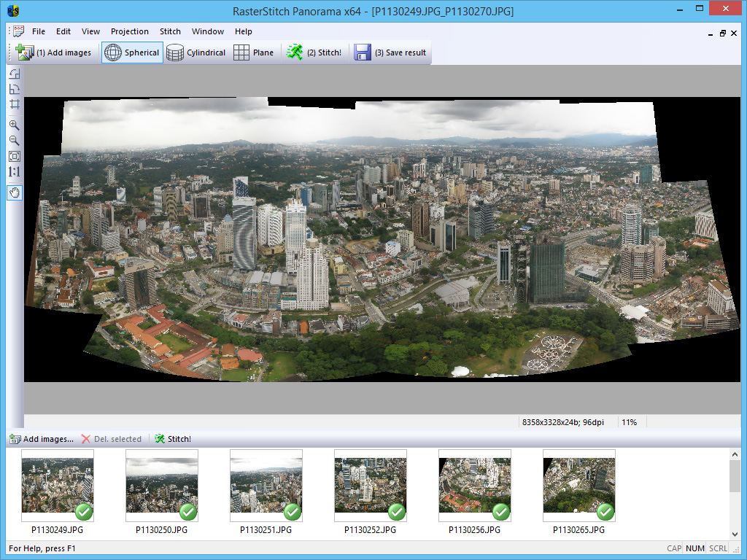Viewport: 747px width, 560px height.
Task: Open the Stitch menu
Action: 170,31
